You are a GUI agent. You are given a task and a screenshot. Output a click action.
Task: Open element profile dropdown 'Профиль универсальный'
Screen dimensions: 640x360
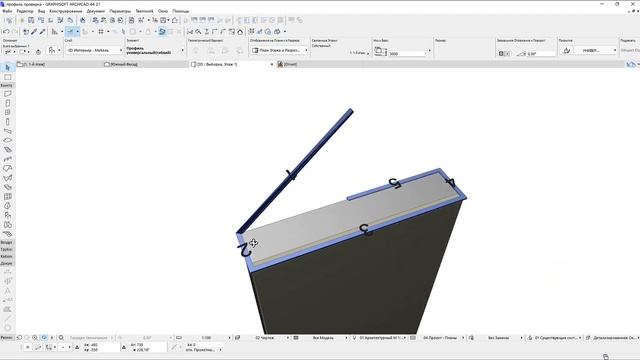[155, 50]
